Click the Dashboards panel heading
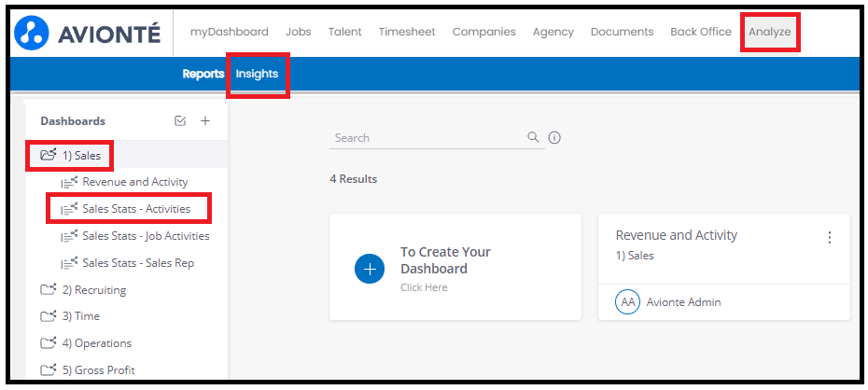Viewport: 868px width, 390px height. pyautogui.click(x=73, y=121)
